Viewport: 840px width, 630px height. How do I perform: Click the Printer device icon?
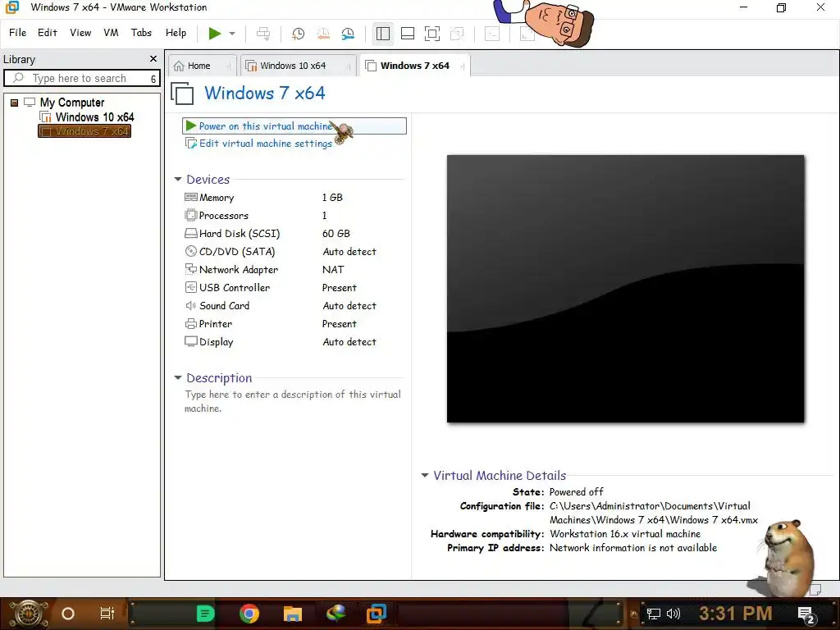click(x=190, y=323)
